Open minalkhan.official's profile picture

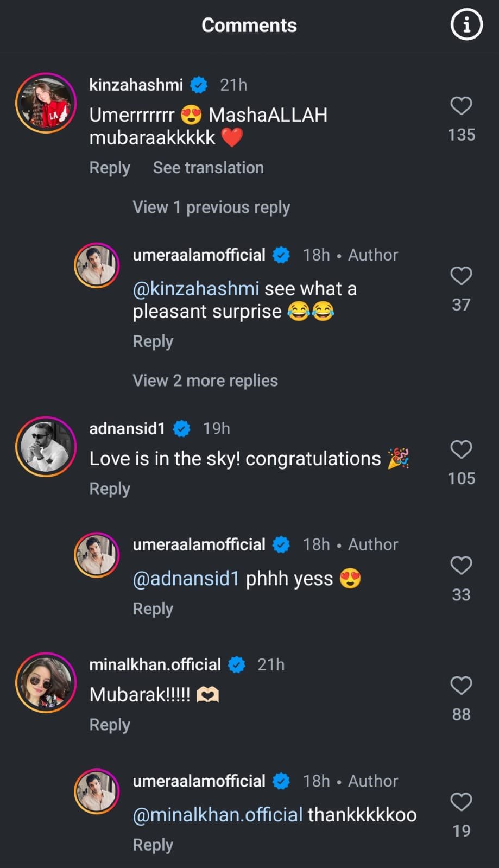pyautogui.click(x=46, y=682)
